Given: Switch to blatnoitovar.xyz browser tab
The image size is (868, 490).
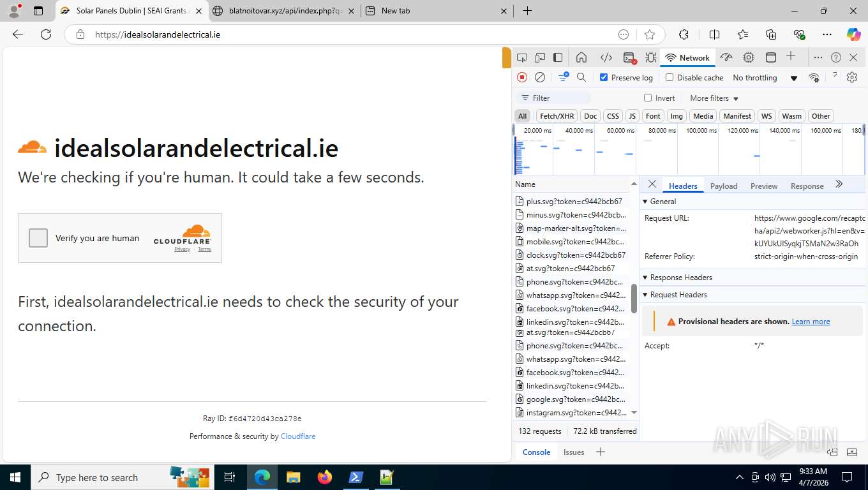Looking at the screenshot, I should point(283,11).
